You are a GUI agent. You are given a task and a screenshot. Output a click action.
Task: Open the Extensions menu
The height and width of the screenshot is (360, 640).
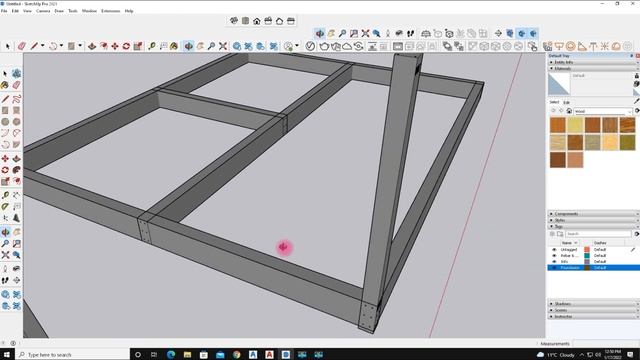[111, 11]
